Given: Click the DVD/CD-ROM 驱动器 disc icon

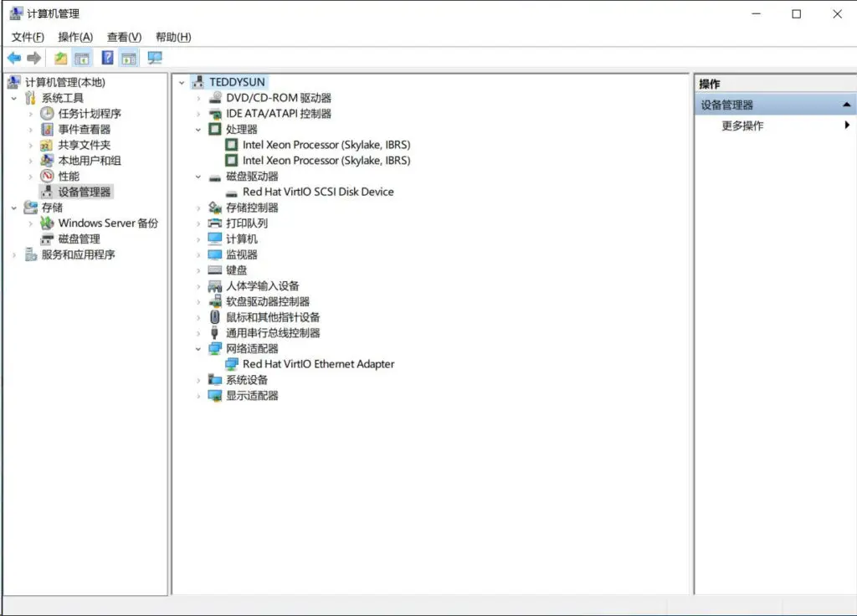Looking at the screenshot, I should click(x=215, y=98).
